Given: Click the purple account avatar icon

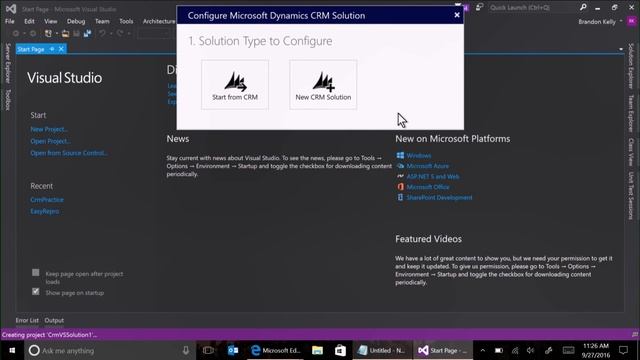Looking at the screenshot, I should pyautogui.click(x=631, y=22).
